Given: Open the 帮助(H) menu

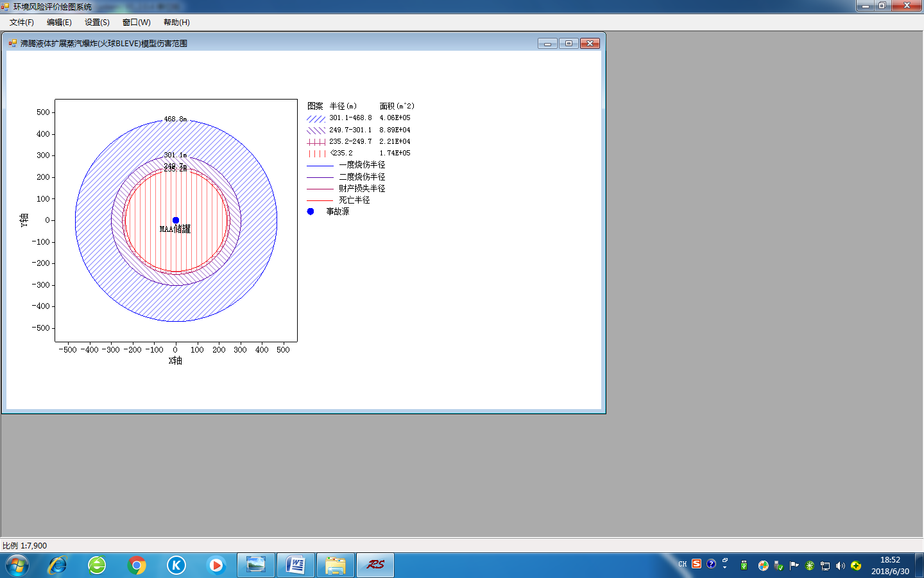Looking at the screenshot, I should tap(176, 22).
